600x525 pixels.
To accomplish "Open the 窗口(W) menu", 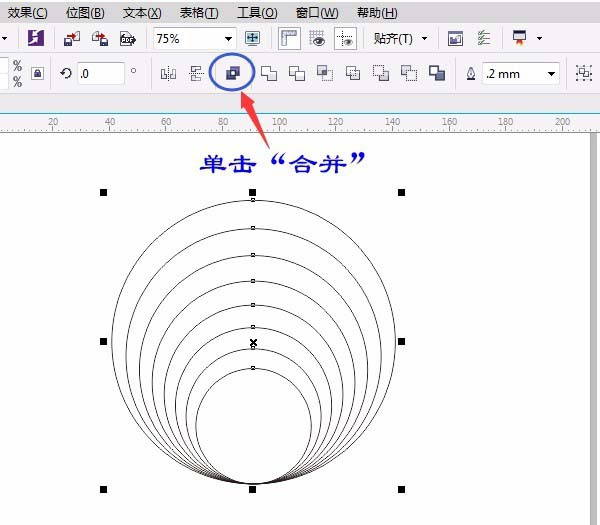I will pos(317,13).
